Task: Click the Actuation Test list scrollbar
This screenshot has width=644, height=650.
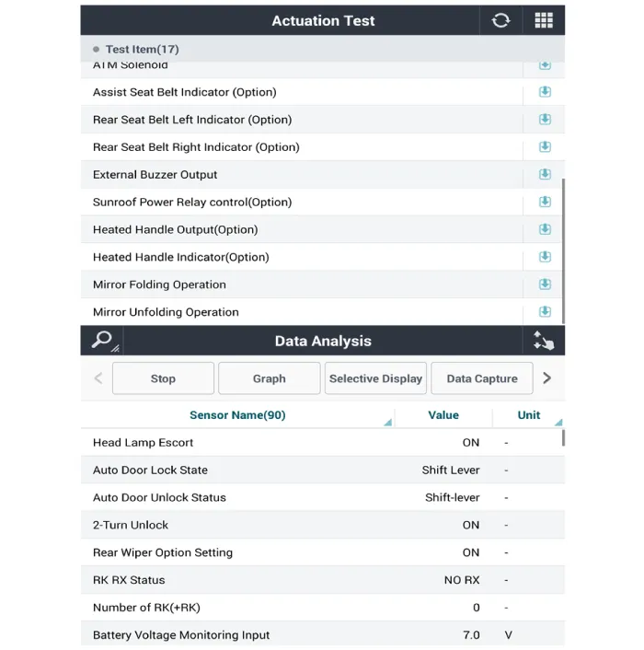Action: pos(562,249)
